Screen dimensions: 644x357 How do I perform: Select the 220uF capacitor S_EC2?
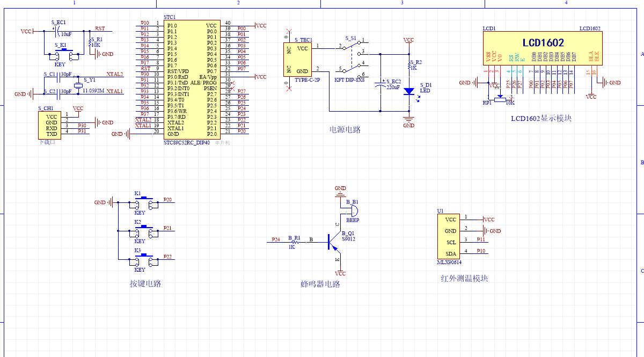[380, 83]
